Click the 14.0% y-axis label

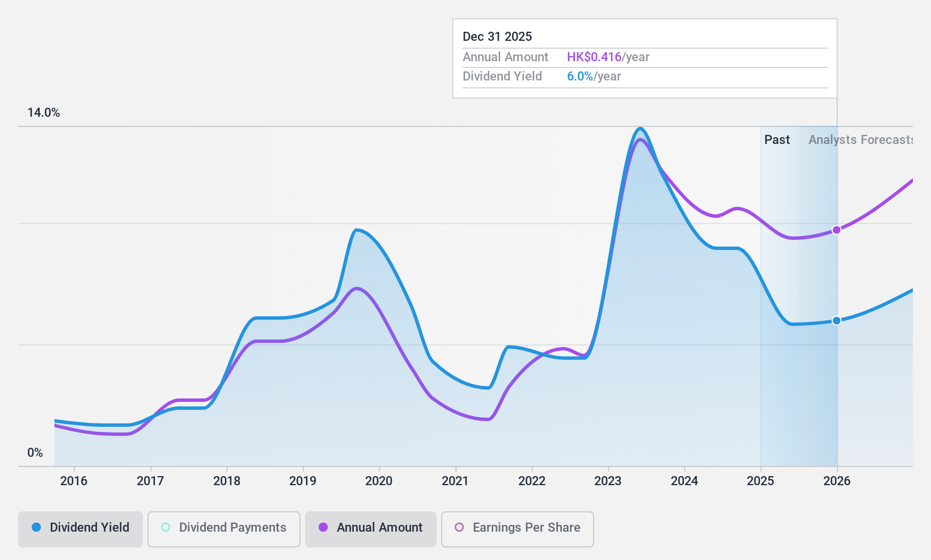[44, 113]
